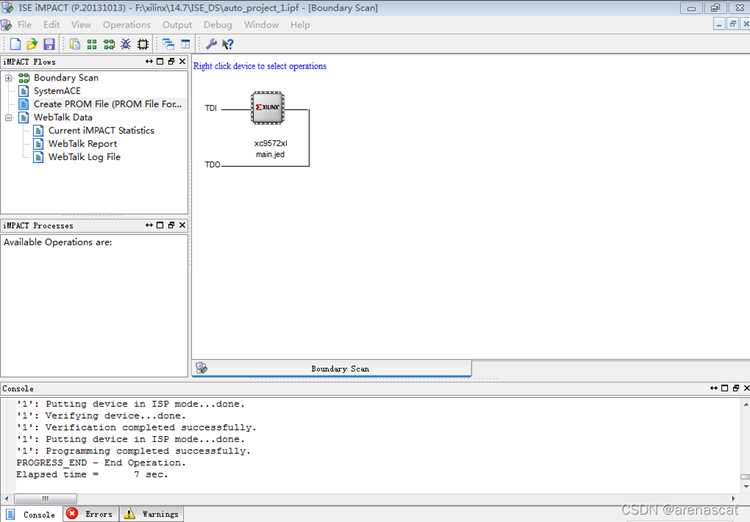Click the four green squares toolbar icon
750x522 pixels.
pos(92,44)
